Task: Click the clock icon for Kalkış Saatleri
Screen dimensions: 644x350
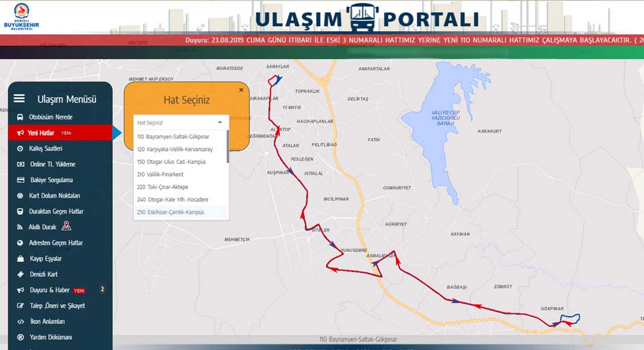Action: 20,148
